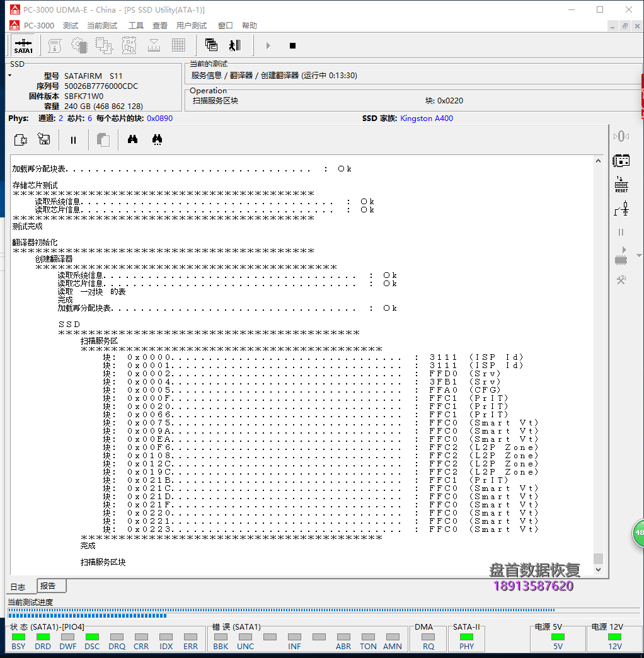644x658 pixels.
Task: Open the 窗口 menu
Action: (x=226, y=26)
